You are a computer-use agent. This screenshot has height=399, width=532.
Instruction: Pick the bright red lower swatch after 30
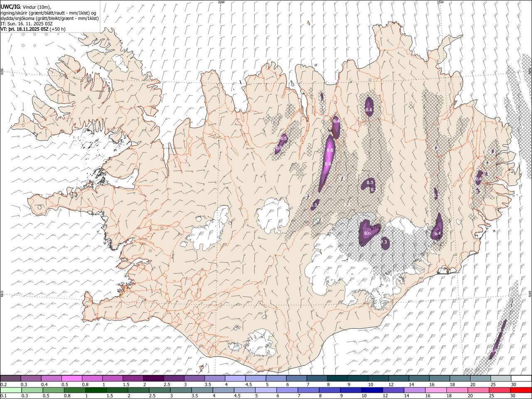(520, 390)
